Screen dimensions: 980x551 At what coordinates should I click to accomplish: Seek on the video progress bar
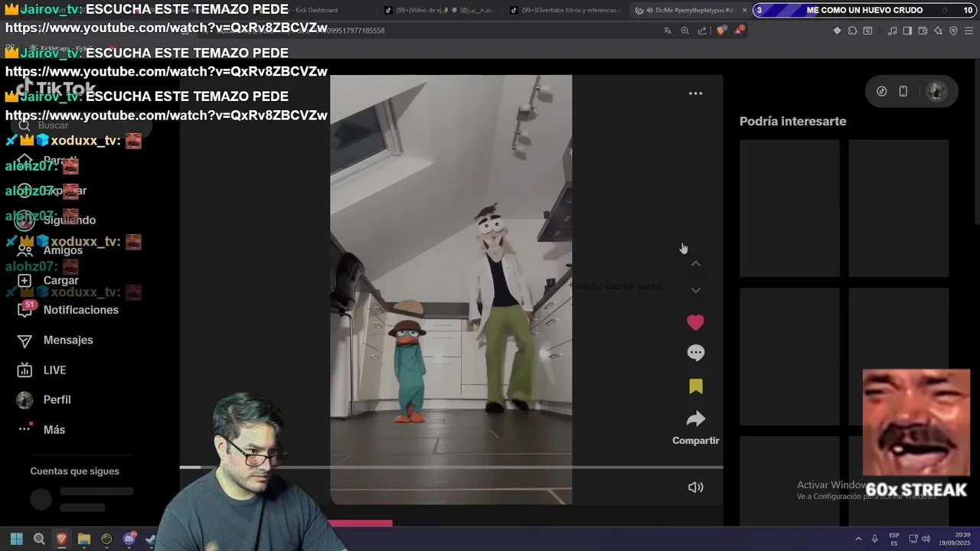click(x=451, y=467)
